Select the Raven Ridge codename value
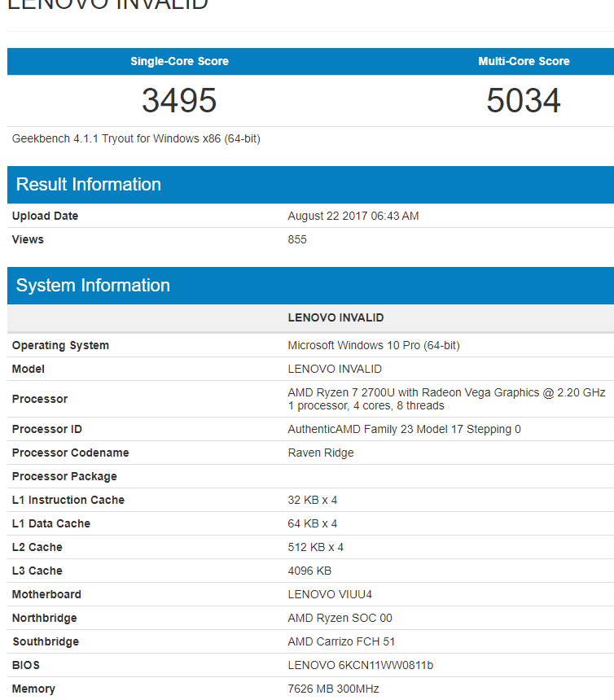The width and height of the screenshot is (614, 700). pyautogui.click(x=321, y=453)
